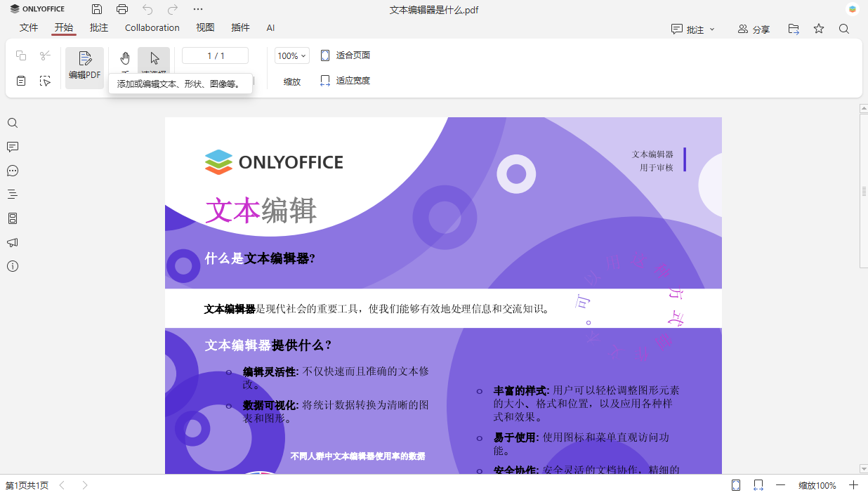The image size is (868, 495).
Task: Switch to the 文件 tab
Action: [29, 27]
